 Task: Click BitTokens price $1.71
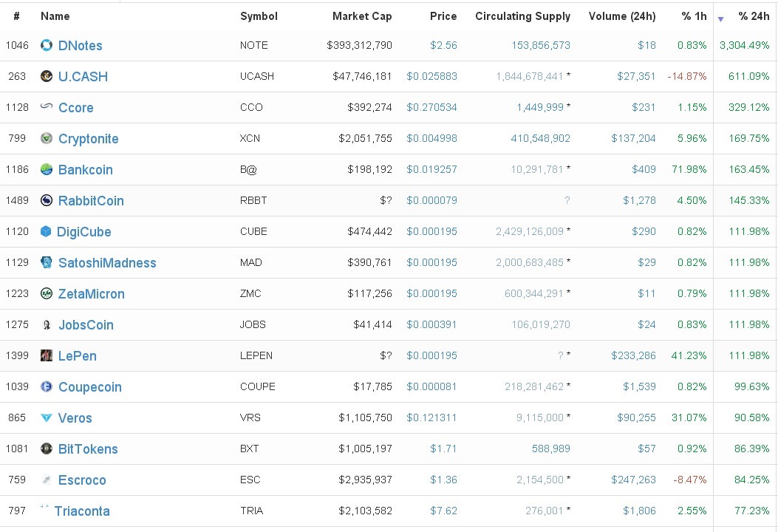pyautogui.click(x=443, y=448)
